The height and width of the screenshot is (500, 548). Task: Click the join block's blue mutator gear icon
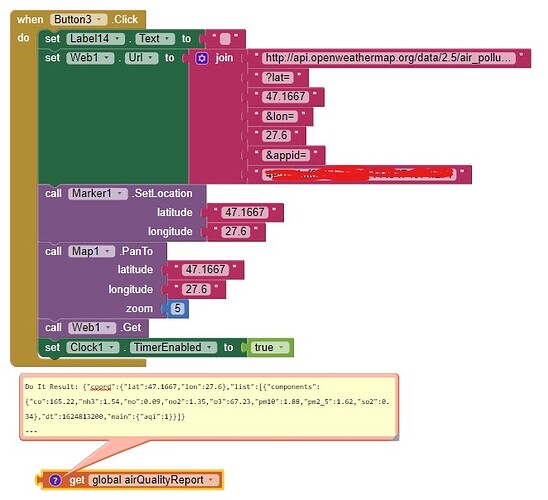coord(202,58)
